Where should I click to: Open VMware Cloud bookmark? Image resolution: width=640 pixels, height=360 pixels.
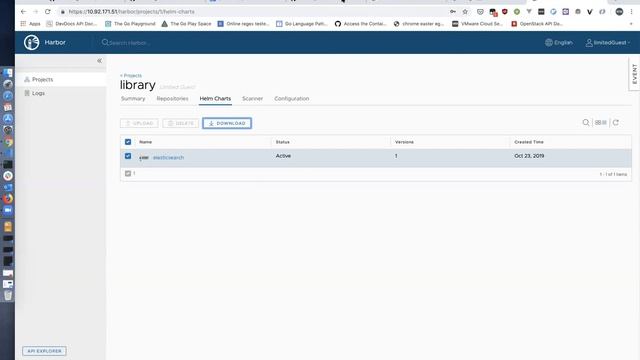[x=478, y=24]
